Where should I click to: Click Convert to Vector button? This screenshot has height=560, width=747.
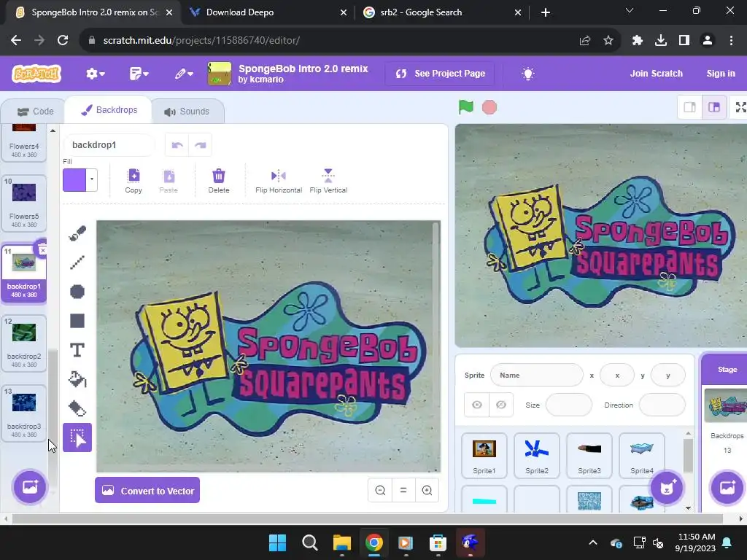tap(147, 491)
